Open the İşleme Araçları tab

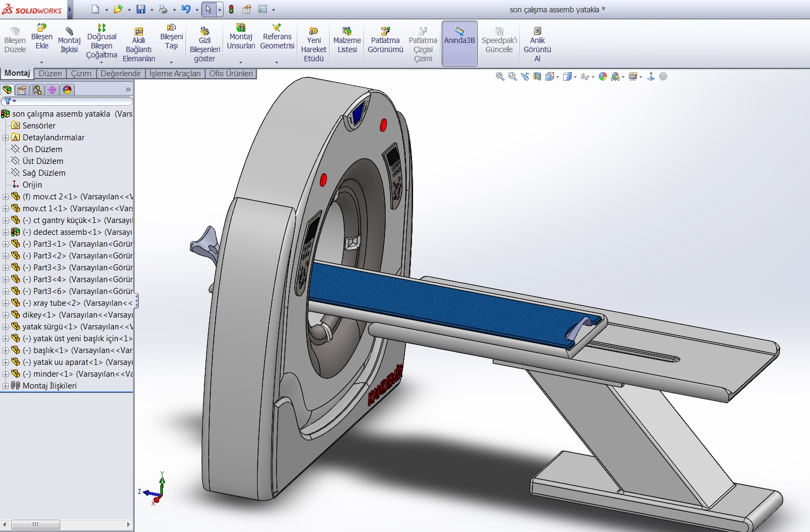[175, 74]
